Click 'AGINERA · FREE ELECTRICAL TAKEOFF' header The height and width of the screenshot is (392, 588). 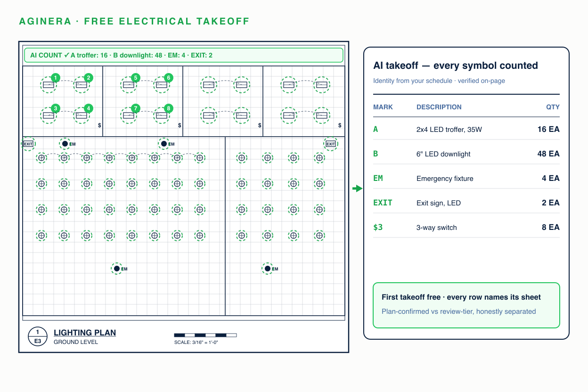point(134,21)
